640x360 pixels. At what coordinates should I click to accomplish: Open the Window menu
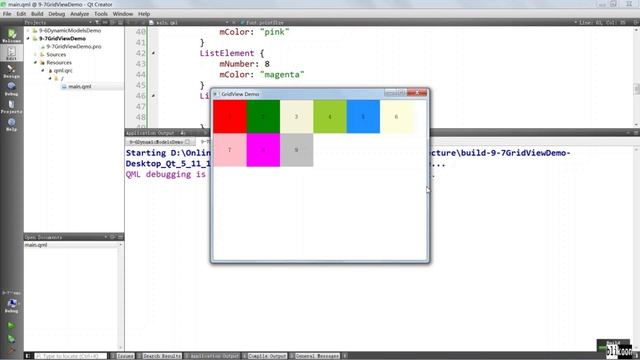tap(123, 14)
